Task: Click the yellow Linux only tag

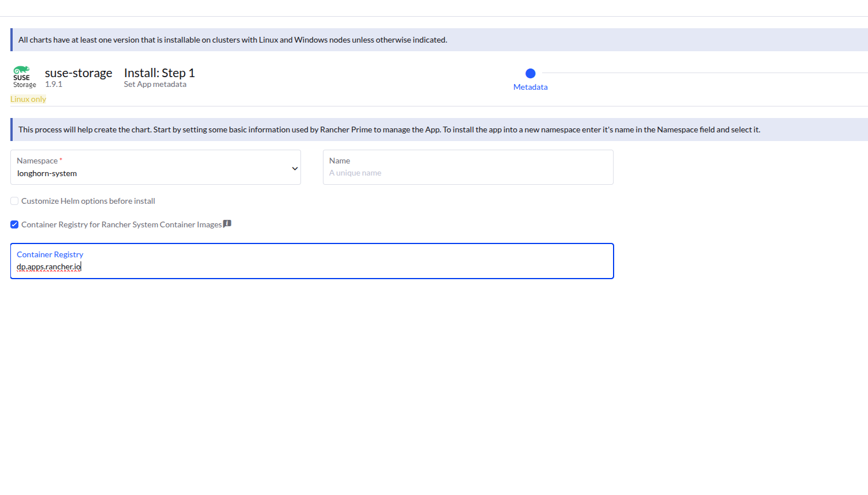Action: [x=28, y=99]
